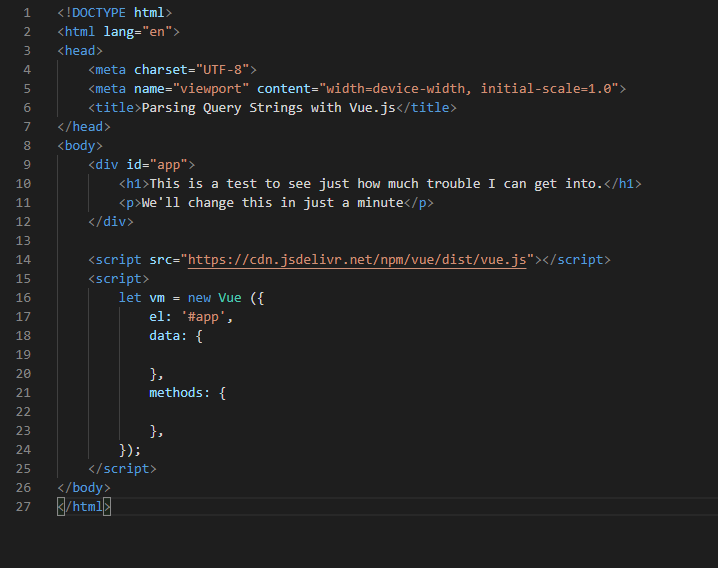Click the closing head tag on line 7
This screenshot has width=718, height=568.
coord(84,127)
